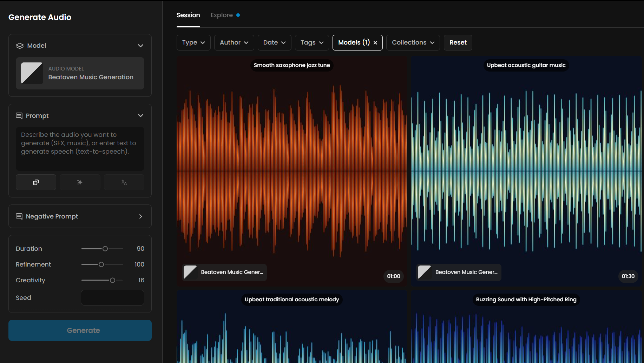Screen dimensions: 644x363
Task: Switch to the Explore tab
Action: pyautogui.click(x=222, y=15)
